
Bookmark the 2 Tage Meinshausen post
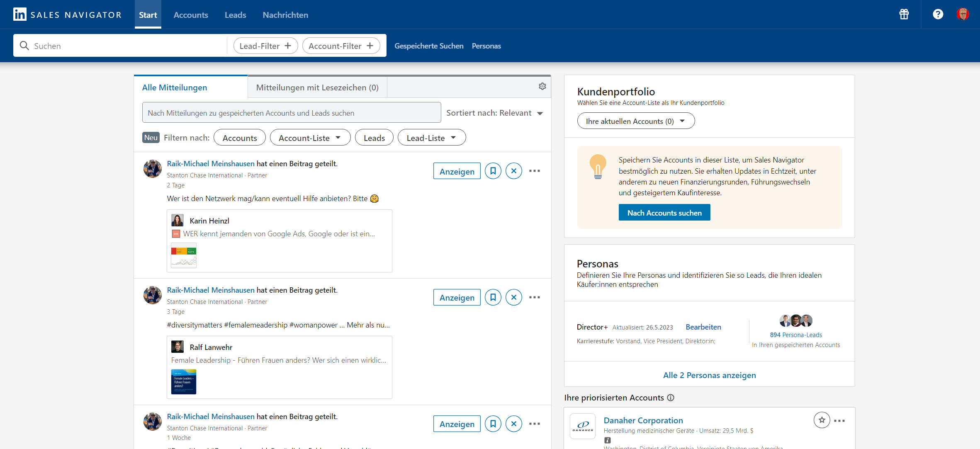pos(493,171)
